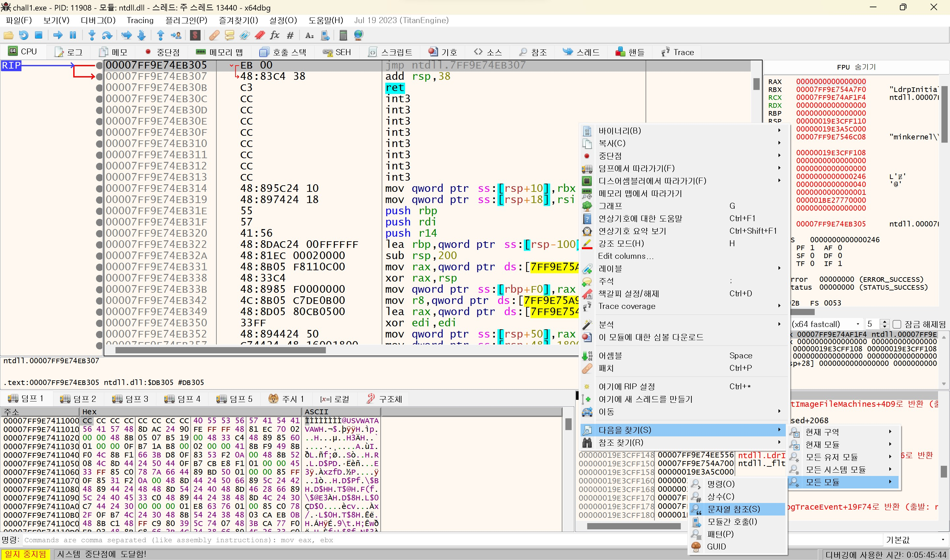The height and width of the screenshot is (560, 950).
Task: Open the x64 fastcall calling convention dropdown
Action: point(858,324)
